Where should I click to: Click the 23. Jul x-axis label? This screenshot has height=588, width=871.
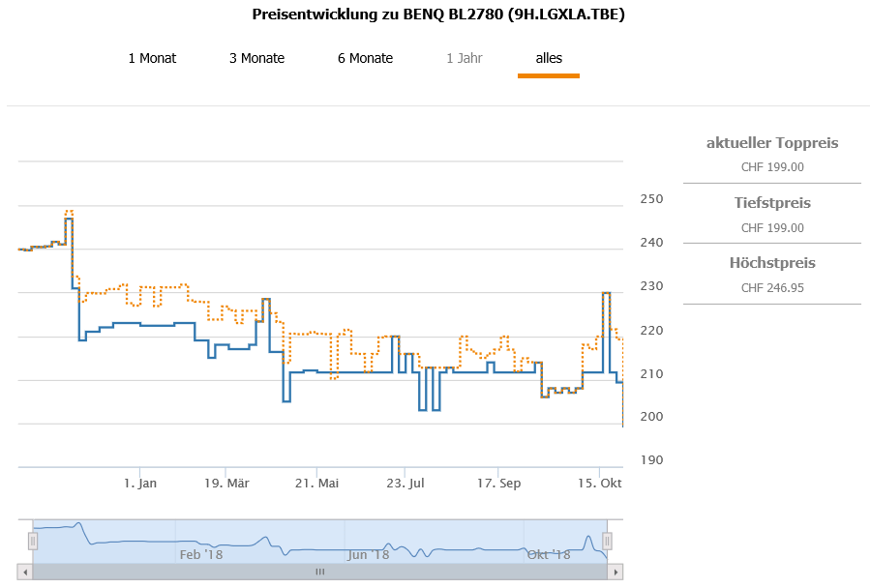[x=405, y=483]
